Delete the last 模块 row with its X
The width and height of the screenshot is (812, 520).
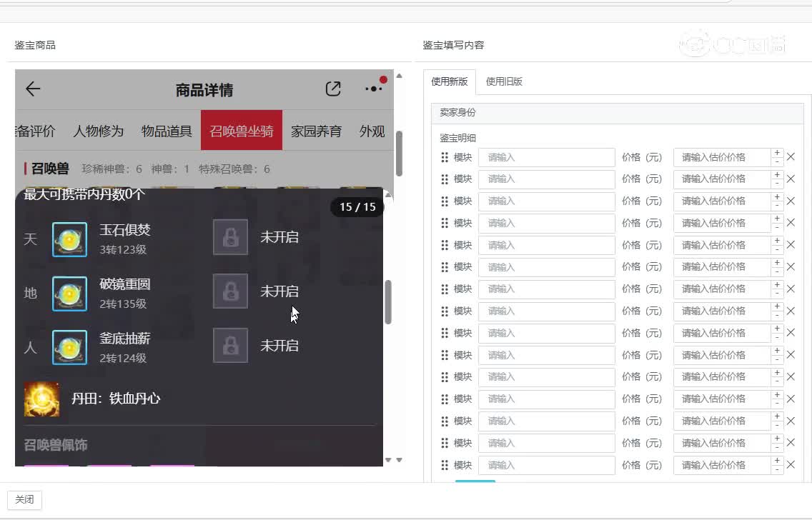pos(791,464)
